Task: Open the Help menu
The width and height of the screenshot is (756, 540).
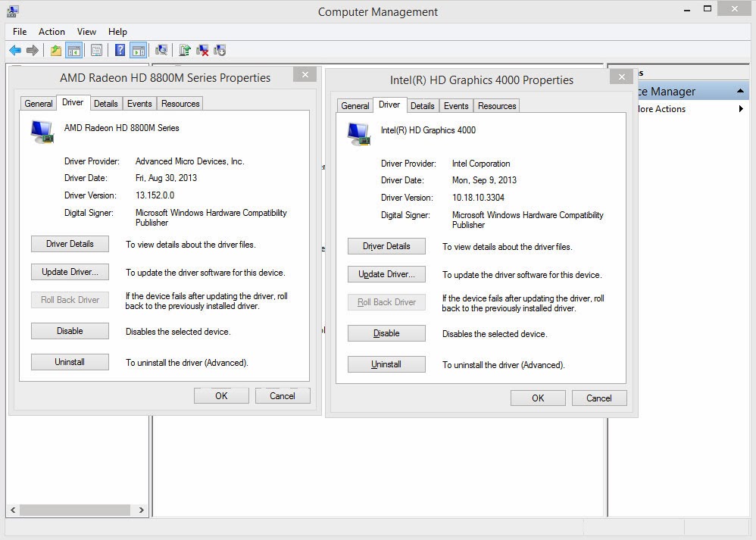Action: click(x=117, y=32)
